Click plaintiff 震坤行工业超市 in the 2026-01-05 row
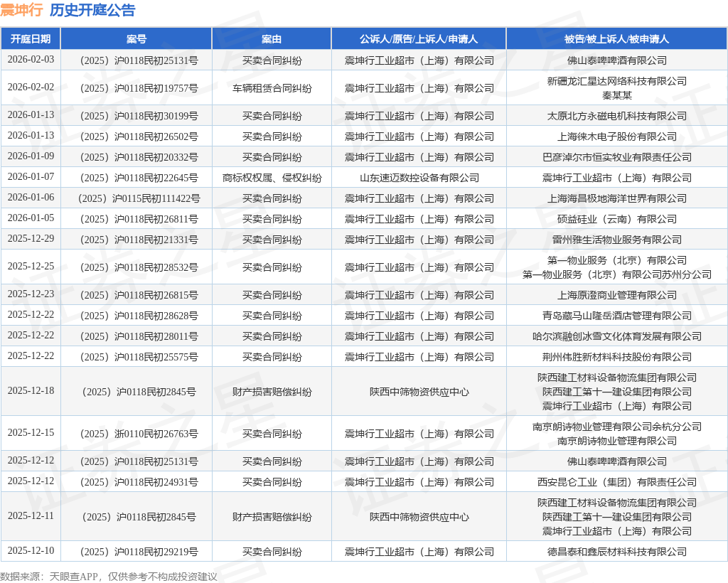 click(x=419, y=219)
